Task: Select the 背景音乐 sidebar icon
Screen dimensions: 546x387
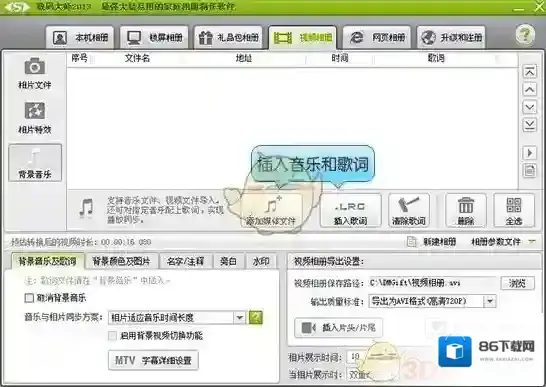Action: click(35, 163)
